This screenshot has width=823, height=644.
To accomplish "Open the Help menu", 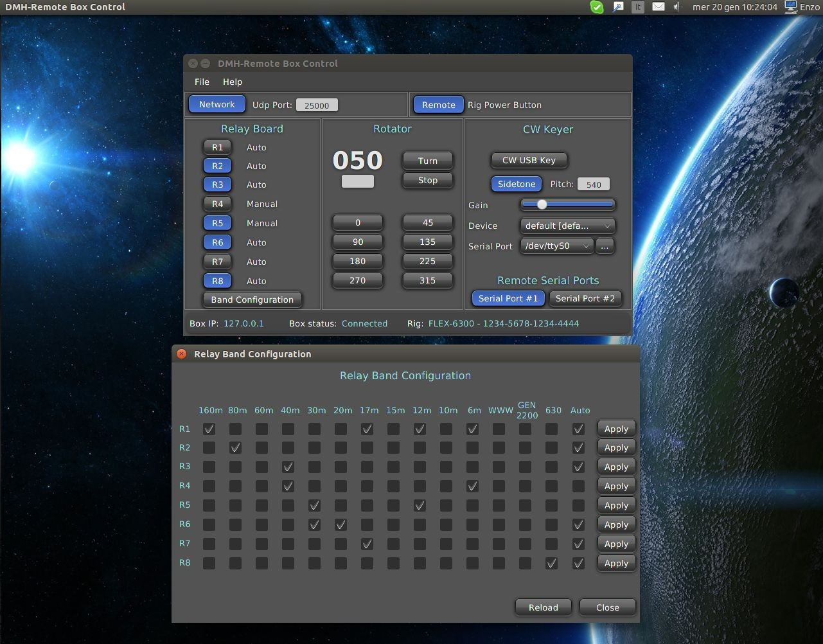I will click(232, 82).
